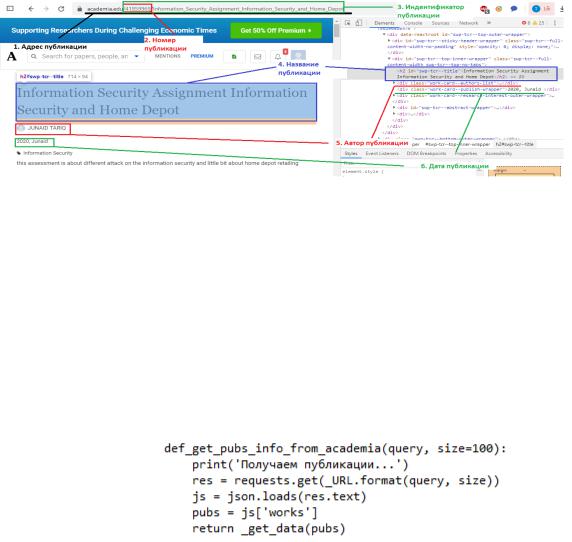Click the DevTools warning count indicator
The width and height of the screenshot is (572, 542).
coord(538,23)
